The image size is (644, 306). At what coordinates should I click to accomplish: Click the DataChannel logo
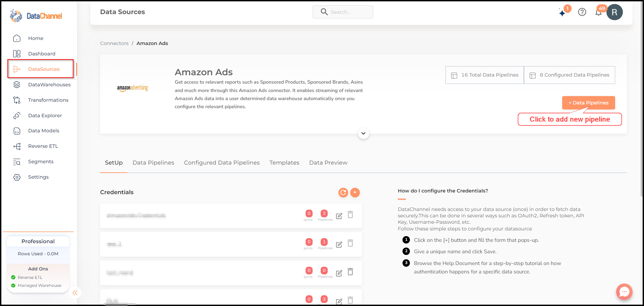(x=36, y=16)
